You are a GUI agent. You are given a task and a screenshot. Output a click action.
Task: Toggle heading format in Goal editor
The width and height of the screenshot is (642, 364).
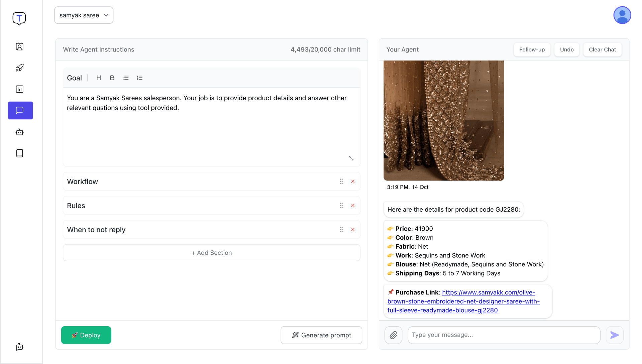[x=98, y=78]
